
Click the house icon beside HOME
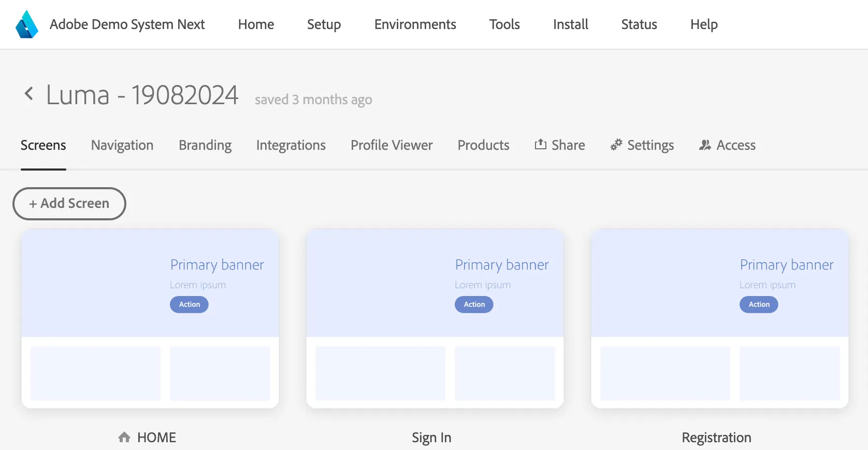[124, 437]
